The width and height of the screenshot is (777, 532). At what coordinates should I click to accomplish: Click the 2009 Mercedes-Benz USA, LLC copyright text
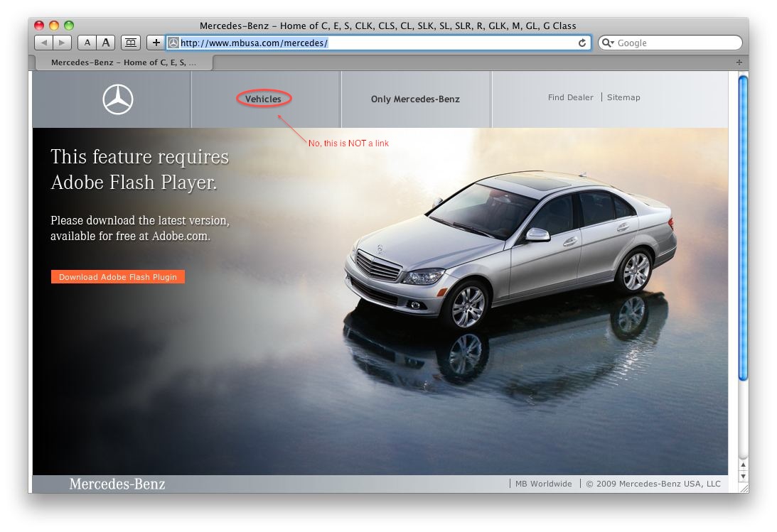653,484
